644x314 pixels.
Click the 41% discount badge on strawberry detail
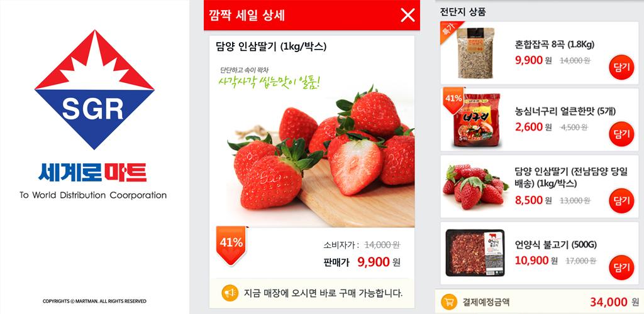231,245
